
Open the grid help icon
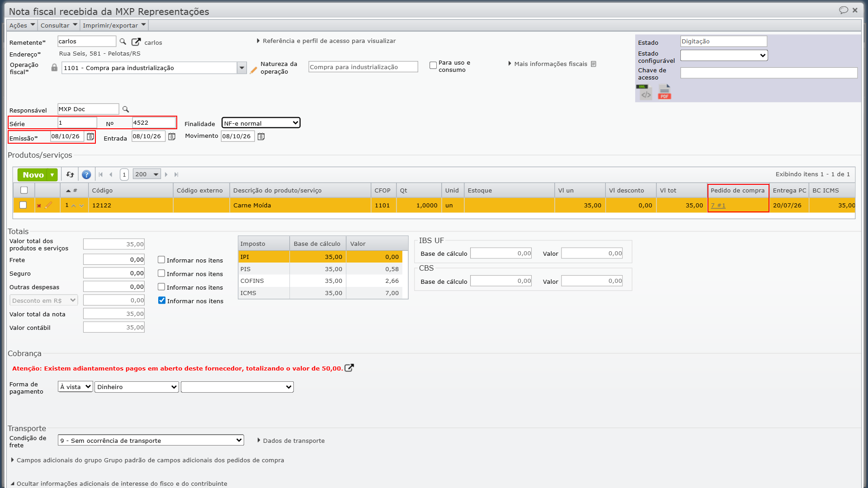86,174
